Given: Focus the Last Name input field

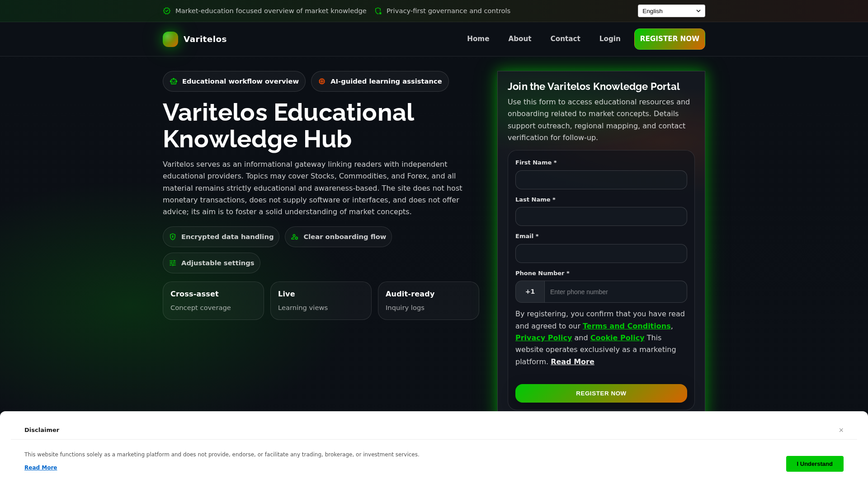Looking at the screenshot, I should click(x=601, y=216).
